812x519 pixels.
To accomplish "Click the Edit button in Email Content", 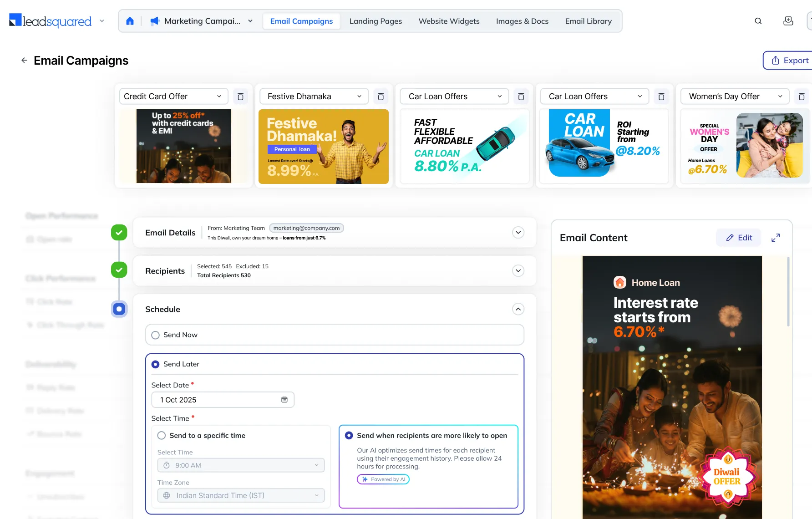I will click(738, 238).
